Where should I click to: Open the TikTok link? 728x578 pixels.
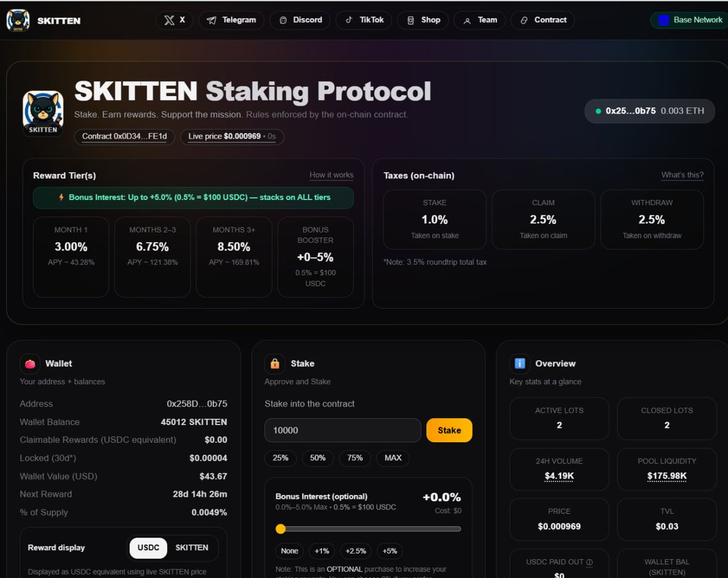[x=364, y=20]
